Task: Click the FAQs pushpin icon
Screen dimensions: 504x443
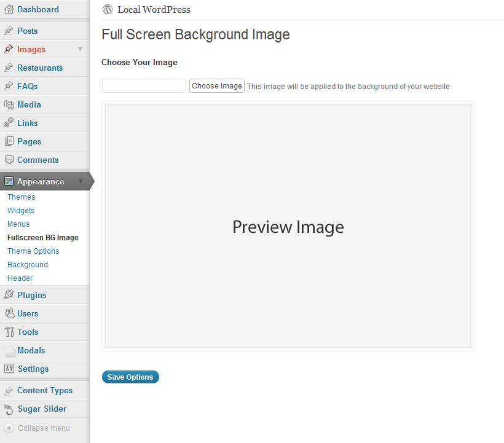Action: 9,86
